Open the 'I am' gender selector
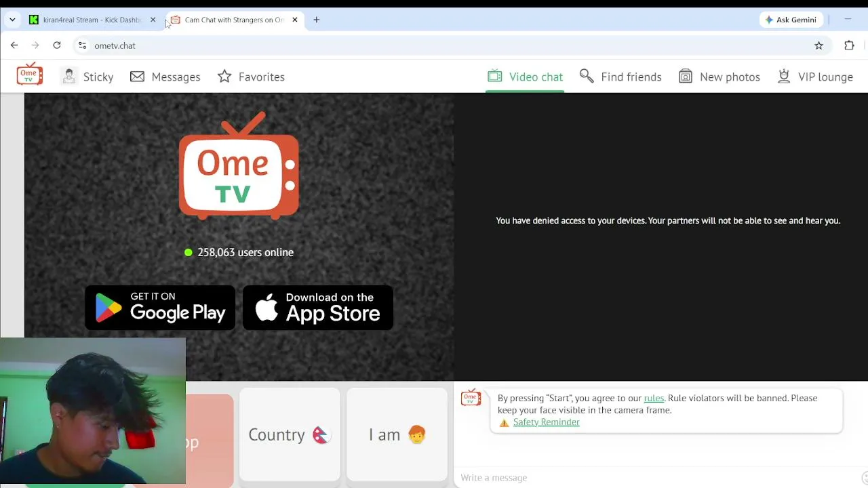Image resolution: width=868 pixels, height=488 pixels. [x=397, y=434]
